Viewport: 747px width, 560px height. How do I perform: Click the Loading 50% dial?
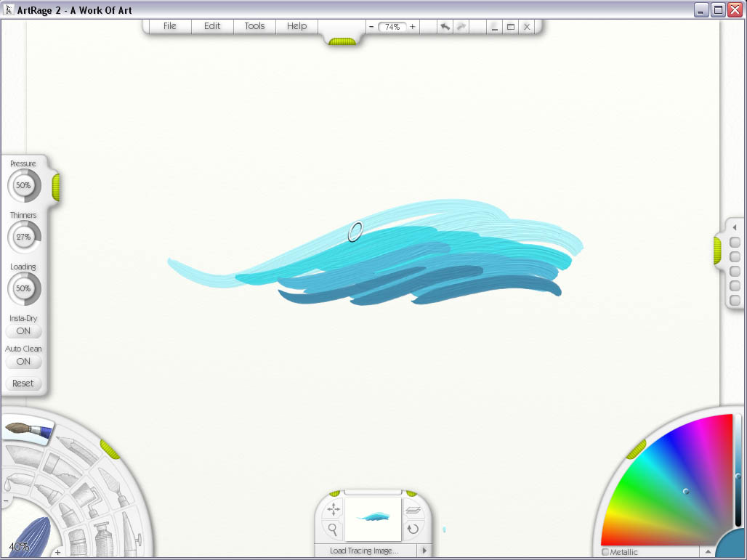pos(24,288)
